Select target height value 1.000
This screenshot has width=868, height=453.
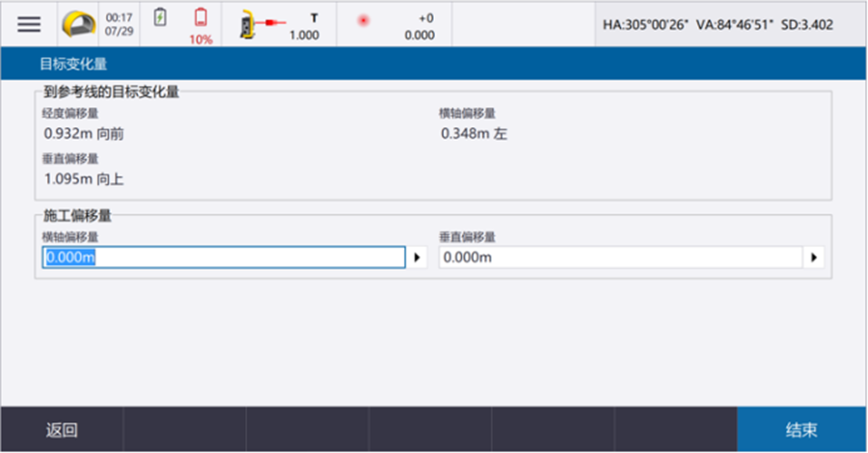tap(304, 35)
